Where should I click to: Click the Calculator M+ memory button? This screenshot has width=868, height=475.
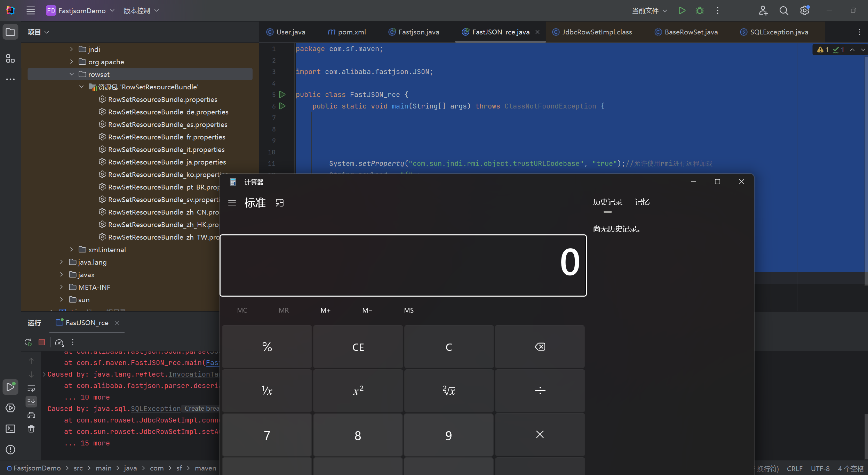326,310
